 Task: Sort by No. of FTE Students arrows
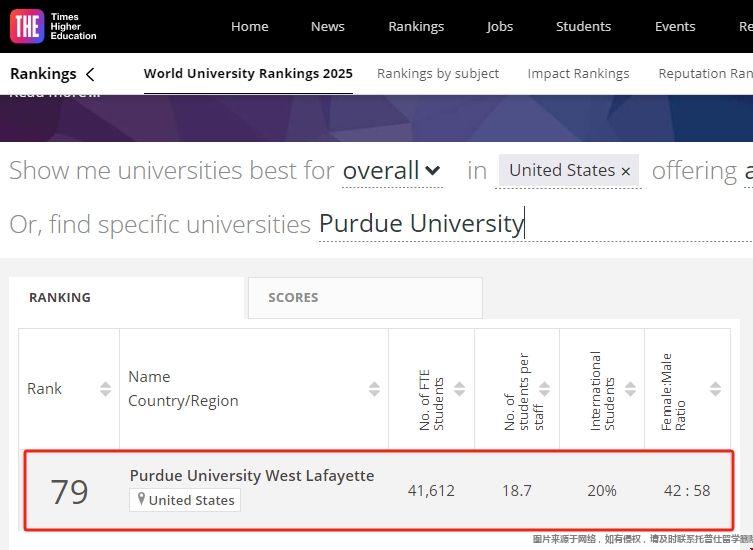pyautogui.click(x=460, y=389)
